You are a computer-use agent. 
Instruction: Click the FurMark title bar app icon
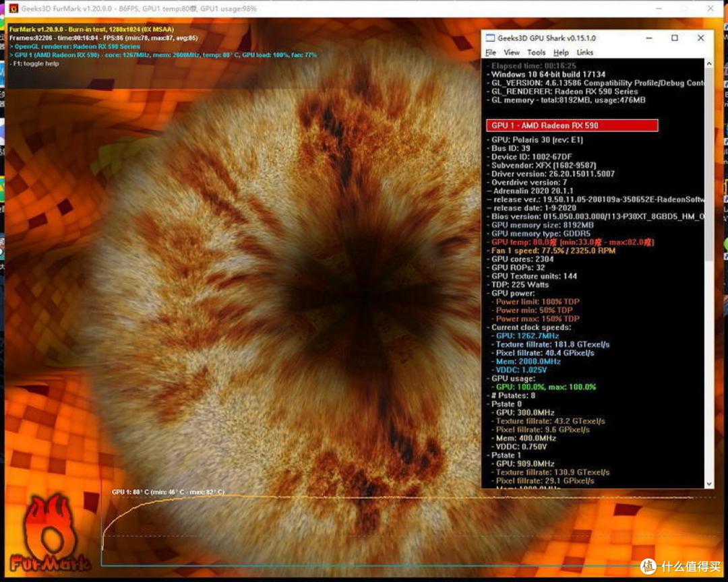(13, 8)
